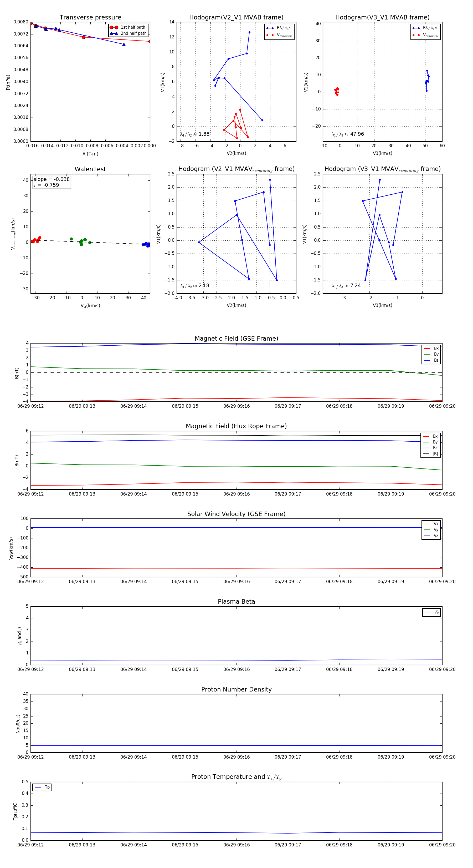The height and width of the screenshot is (868, 473).
Task: Click the 'Tp' legend entry in temperature plot
Action: pos(42,787)
